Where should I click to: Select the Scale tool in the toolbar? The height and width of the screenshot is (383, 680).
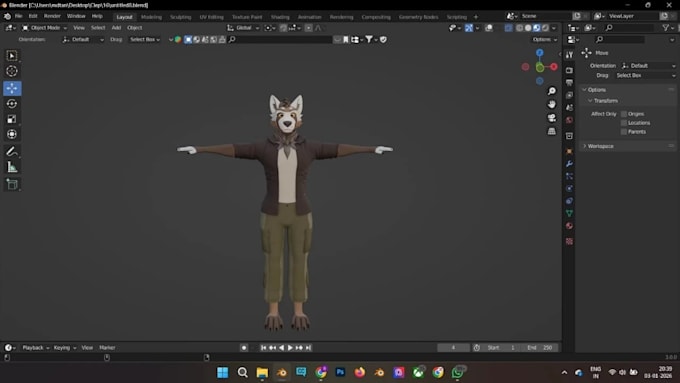[12, 119]
